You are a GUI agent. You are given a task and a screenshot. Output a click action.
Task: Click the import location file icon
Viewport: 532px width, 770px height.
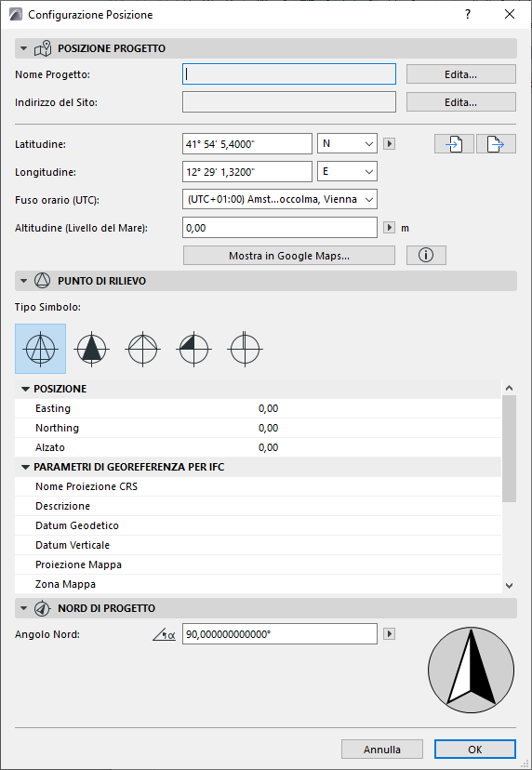454,144
